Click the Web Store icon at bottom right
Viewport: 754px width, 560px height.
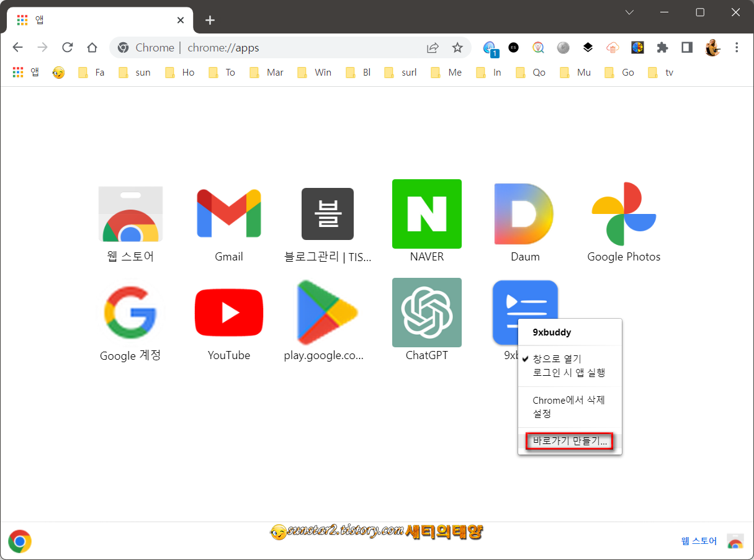coord(735,541)
